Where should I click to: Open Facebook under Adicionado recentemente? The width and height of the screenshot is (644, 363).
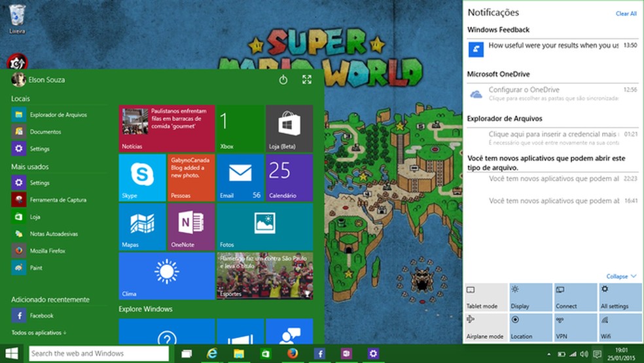coord(58,316)
